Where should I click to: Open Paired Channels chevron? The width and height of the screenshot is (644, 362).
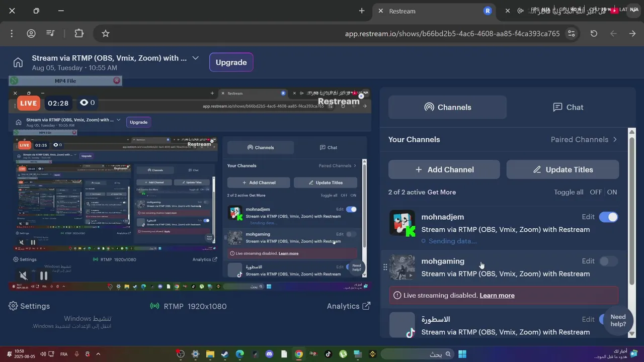pos(615,139)
